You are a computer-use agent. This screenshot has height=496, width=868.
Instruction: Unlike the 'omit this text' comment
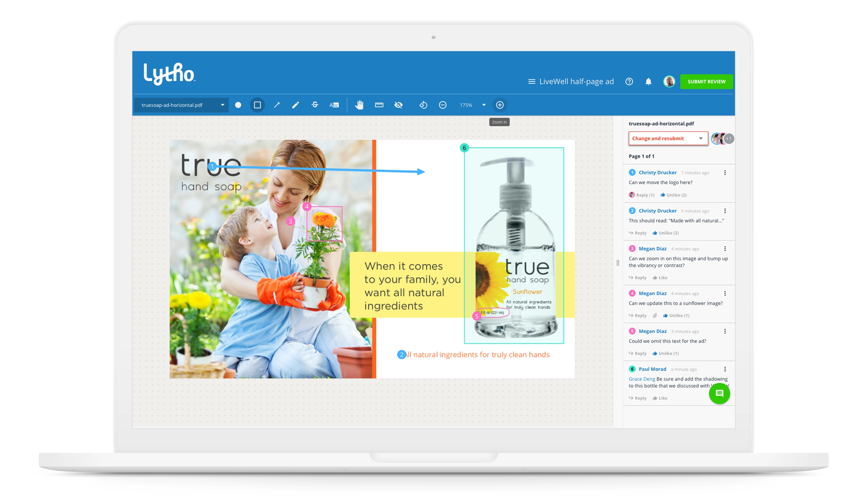[666, 353]
